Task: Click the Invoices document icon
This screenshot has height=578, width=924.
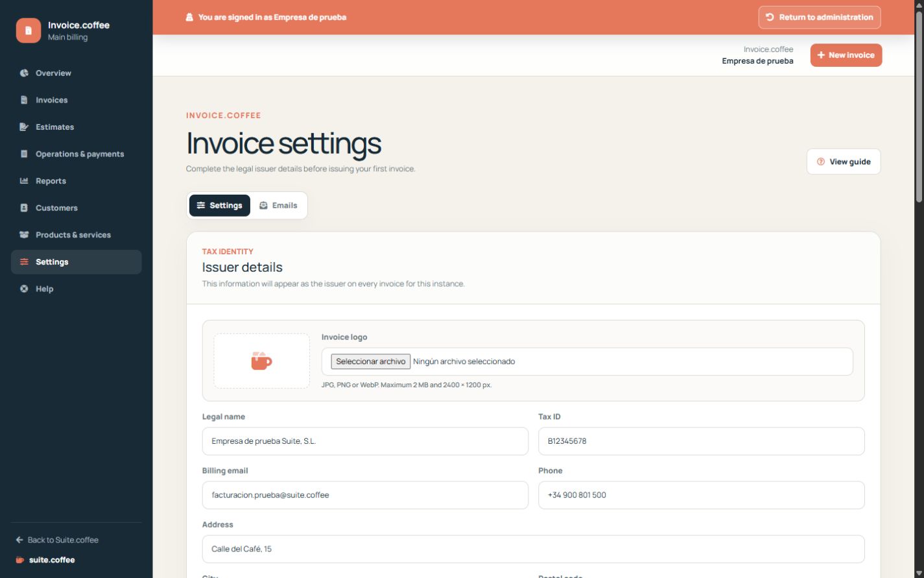Action: (24, 100)
